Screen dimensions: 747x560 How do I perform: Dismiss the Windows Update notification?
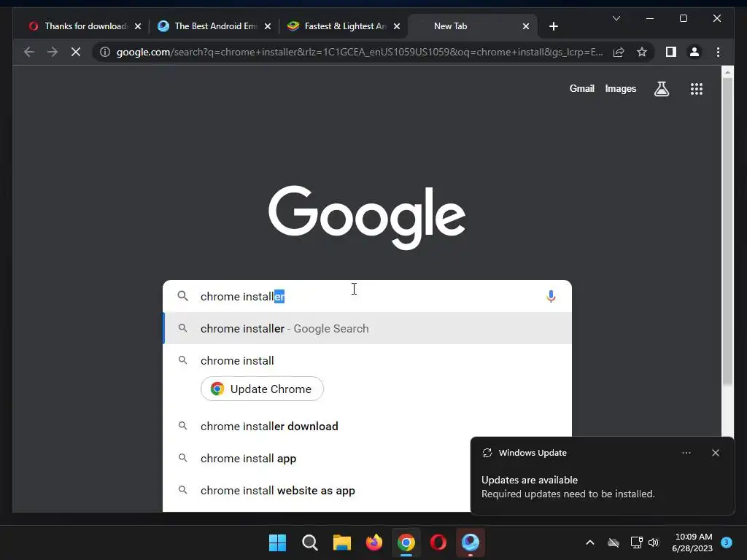[715, 453]
